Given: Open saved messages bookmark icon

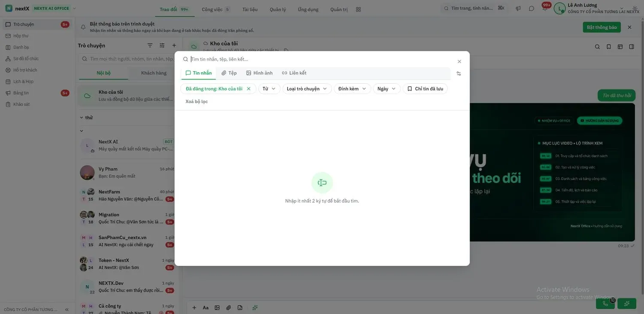Looking at the screenshot, I should (x=609, y=47).
